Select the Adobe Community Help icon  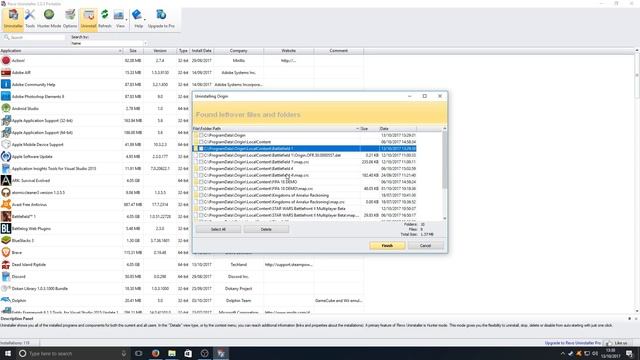pyautogui.click(x=6, y=84)
